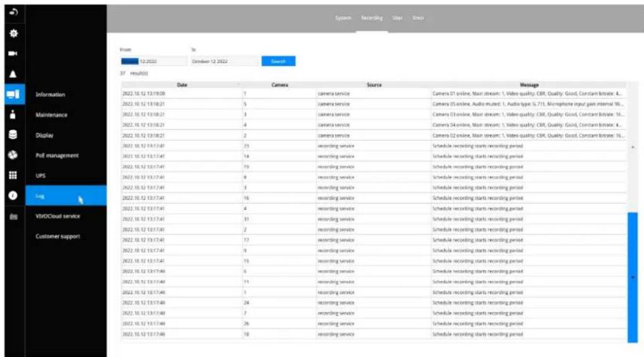Select the 'Camera 05 online, Audio muted' message

coord(528,104)
